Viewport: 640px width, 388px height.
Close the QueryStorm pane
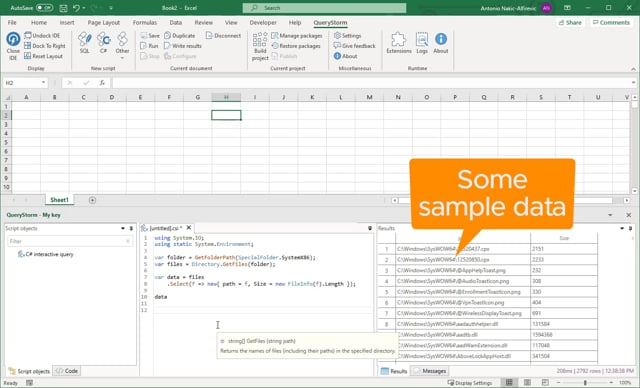(629, 215)
